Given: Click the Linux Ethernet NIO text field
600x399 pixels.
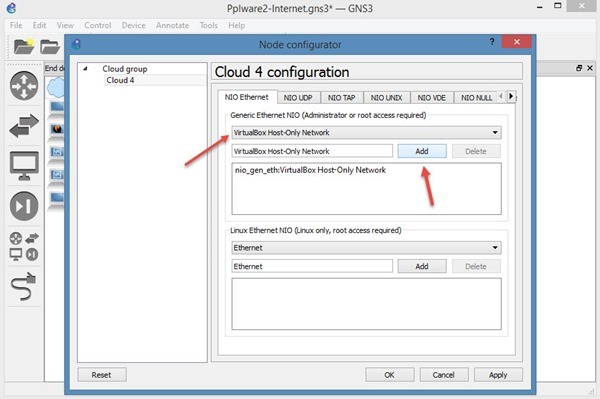Looking at the screenshot, I should (x=312, y=266).
